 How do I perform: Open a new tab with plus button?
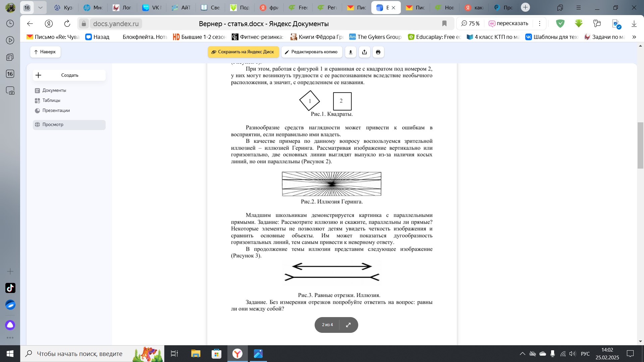(525, 7)
